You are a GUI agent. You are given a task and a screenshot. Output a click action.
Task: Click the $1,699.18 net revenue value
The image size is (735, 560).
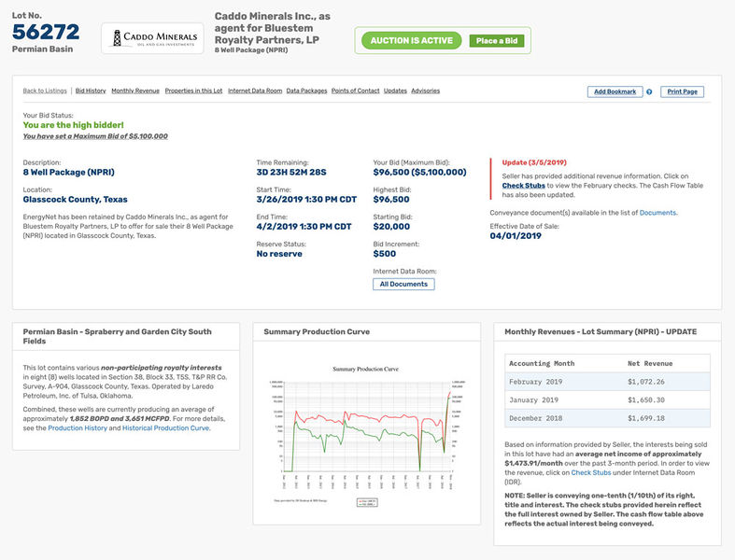pos(646,418)
